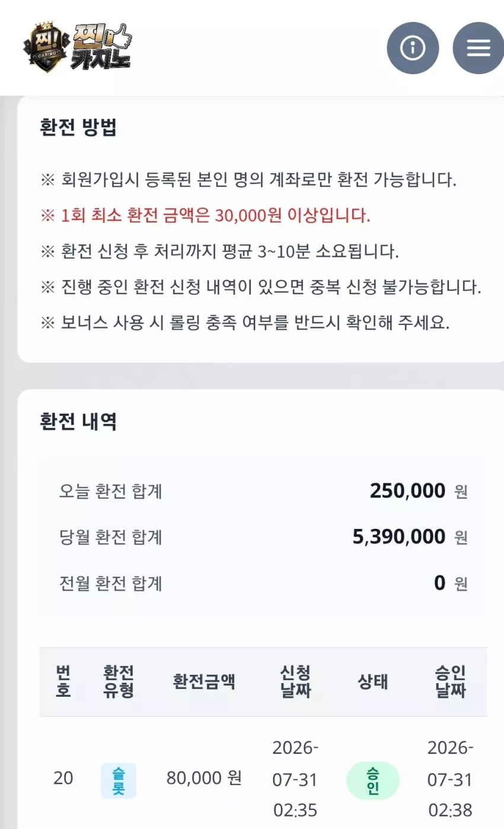The height and width of the screenshot is (829, 504).
Task: Click the blue 슬롯 type badge
Action: coord(118,780)
